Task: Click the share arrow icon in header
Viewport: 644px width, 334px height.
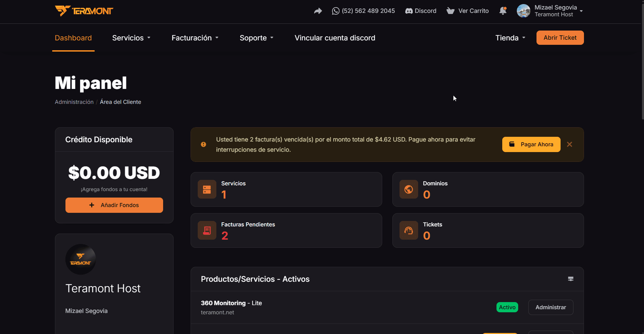Action: coord(318,11)
